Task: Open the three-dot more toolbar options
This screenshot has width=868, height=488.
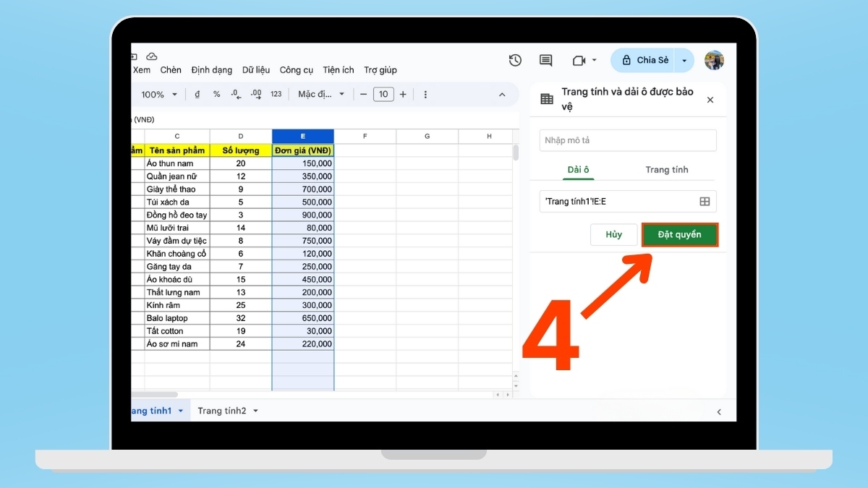Action: [425, 95]
